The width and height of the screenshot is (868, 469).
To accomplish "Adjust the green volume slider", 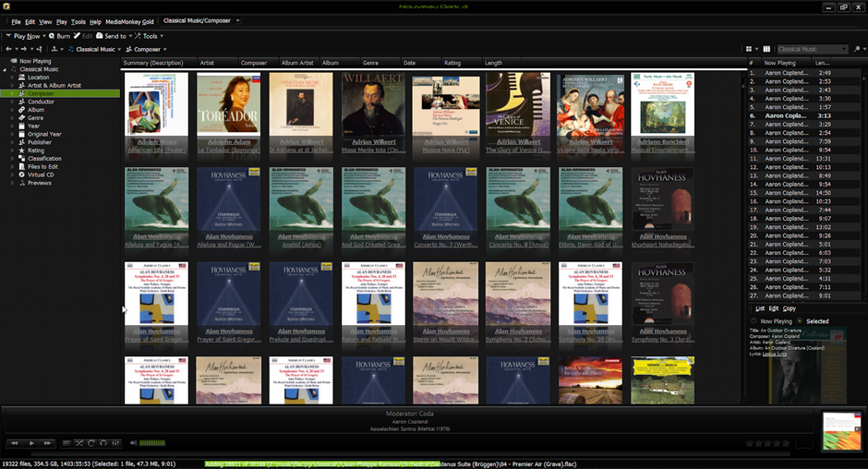I will coord(151,443).
